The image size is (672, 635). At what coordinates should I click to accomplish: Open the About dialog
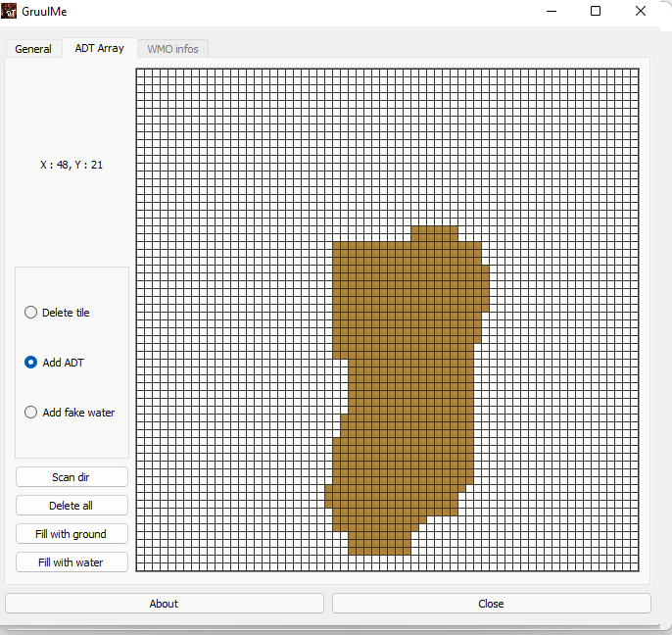coord(164,604)
